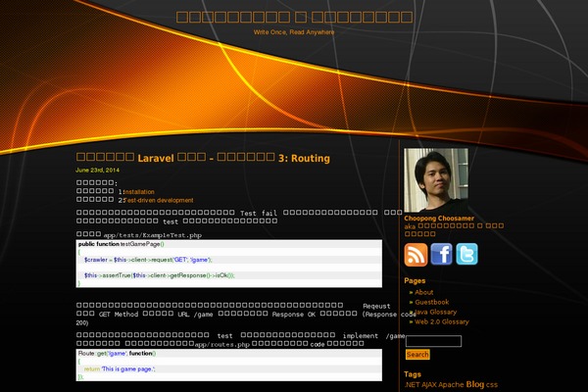Open the Twitter icon link
Screen dimensions: 588x392
point(466,254)
